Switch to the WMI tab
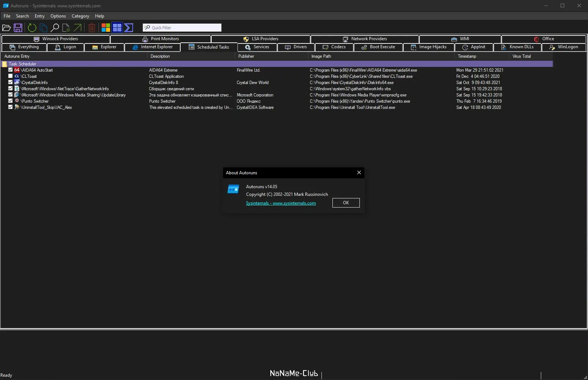Image resolution: width=588 pixels, height=380 pixels. 460,39
